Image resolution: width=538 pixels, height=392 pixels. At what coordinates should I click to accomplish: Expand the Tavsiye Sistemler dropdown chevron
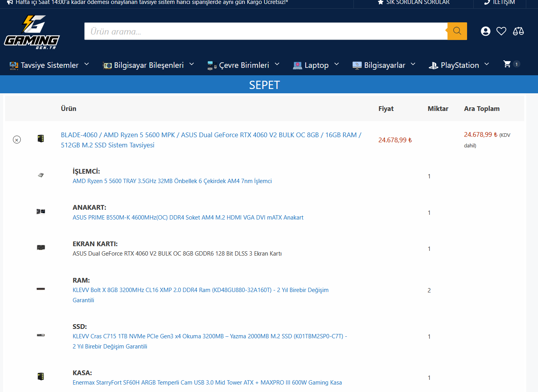click(x=87, y=64)
